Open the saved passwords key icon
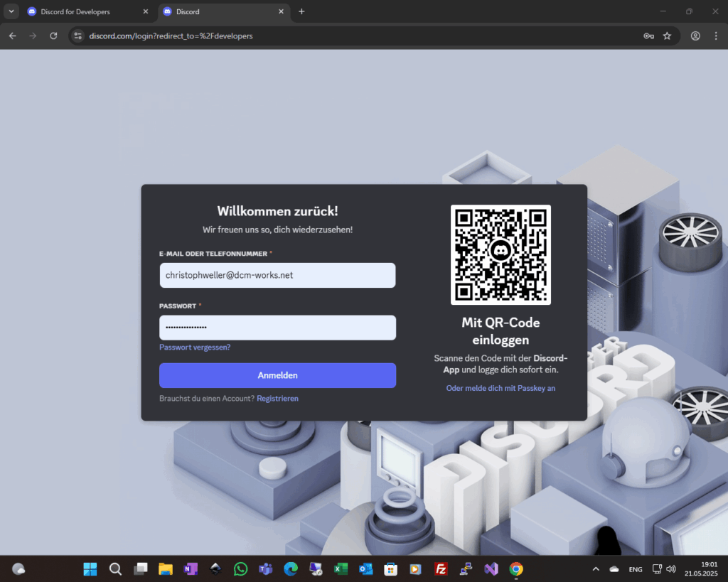The width and height of the screenshot is (728, 582). point(648,36)
